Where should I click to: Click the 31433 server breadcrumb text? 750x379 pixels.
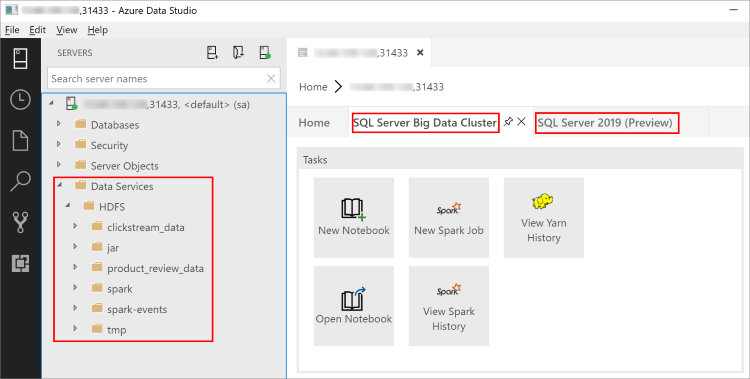397,87
